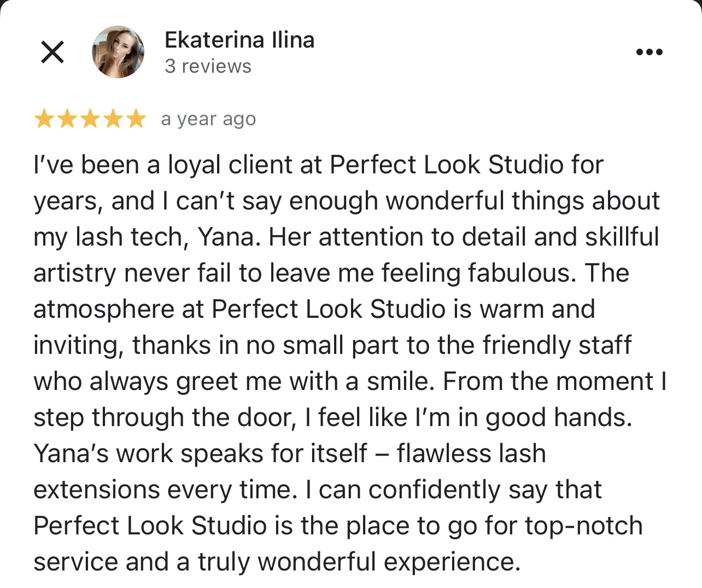Image resolution: width=702 pixels, height=588 pixels.
Task: Open the three-dot more options menu
Action: (x=650, y=53)
